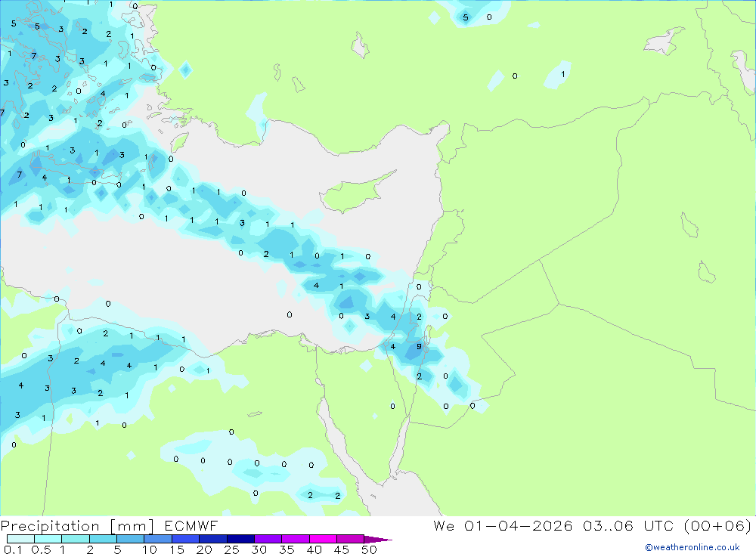The image size is (756, 554).
Task: Pick the 2 to 5 mm legend swatch
Action: coord(103,539)
